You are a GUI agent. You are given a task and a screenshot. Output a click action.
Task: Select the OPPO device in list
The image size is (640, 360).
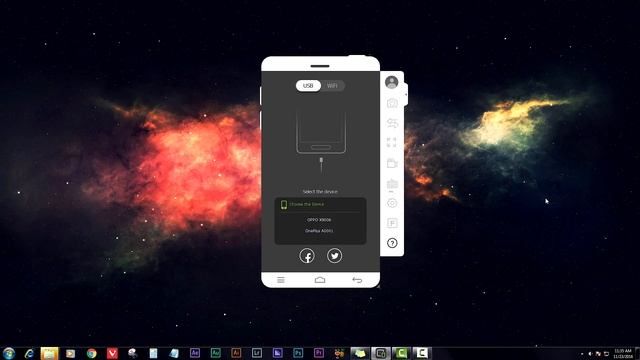coord(319,220)
